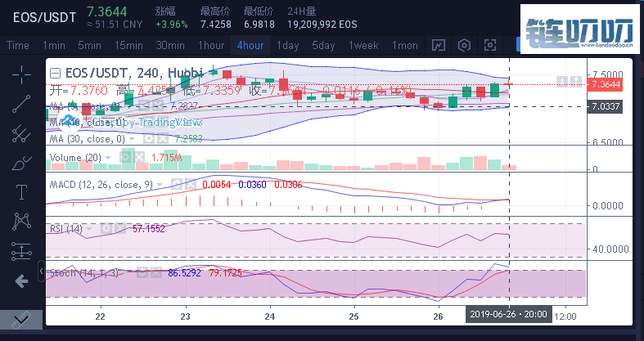The height and width of the screenshot is (341, 644).
Task: Select the brush drawing tool
Action: point(21,162)
